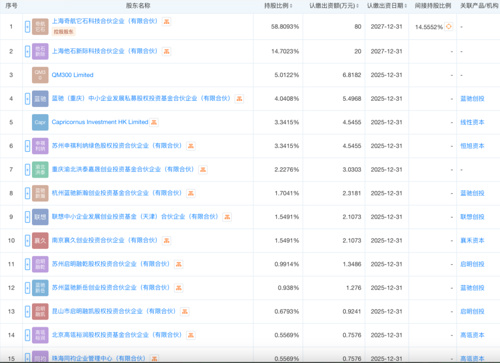Click the QM300 Limited logo avatar

(40, 75)
